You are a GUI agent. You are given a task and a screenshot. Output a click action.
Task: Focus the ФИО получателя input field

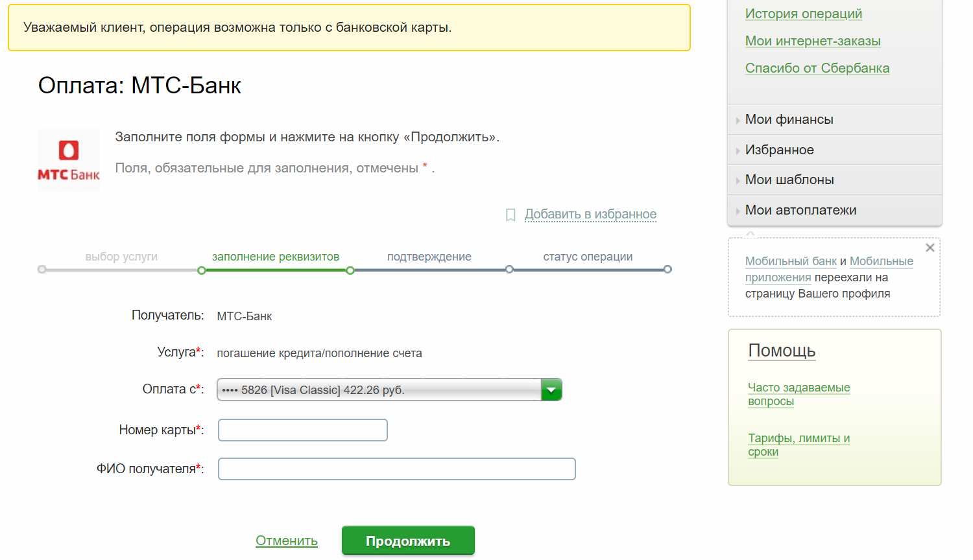[x=396, y=469]
